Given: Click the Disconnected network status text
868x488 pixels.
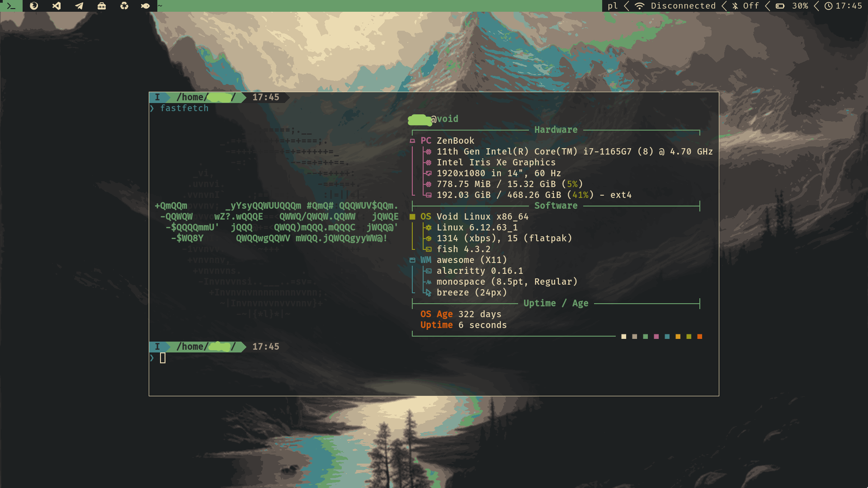Looking at the screenshot, I should point(683,6).
